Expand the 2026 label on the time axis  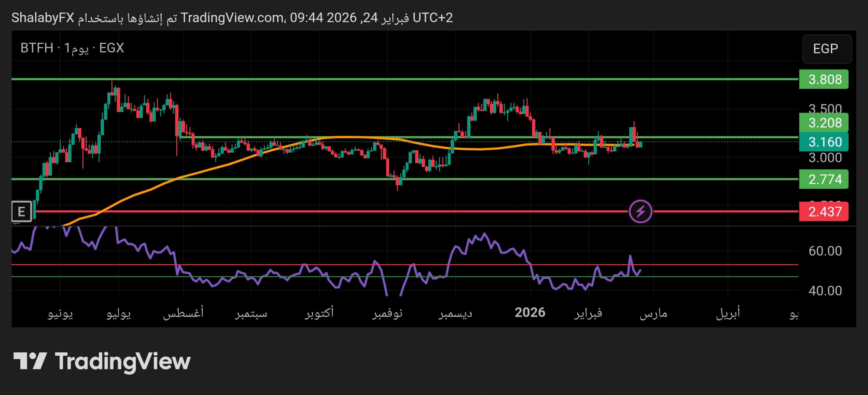[531, 312]
